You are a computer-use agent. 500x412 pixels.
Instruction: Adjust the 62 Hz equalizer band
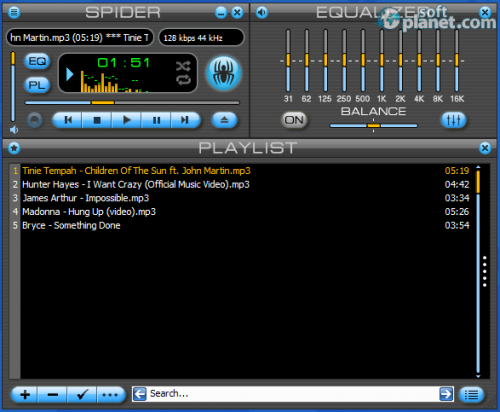pyautogui.click(x=307, y=61)
